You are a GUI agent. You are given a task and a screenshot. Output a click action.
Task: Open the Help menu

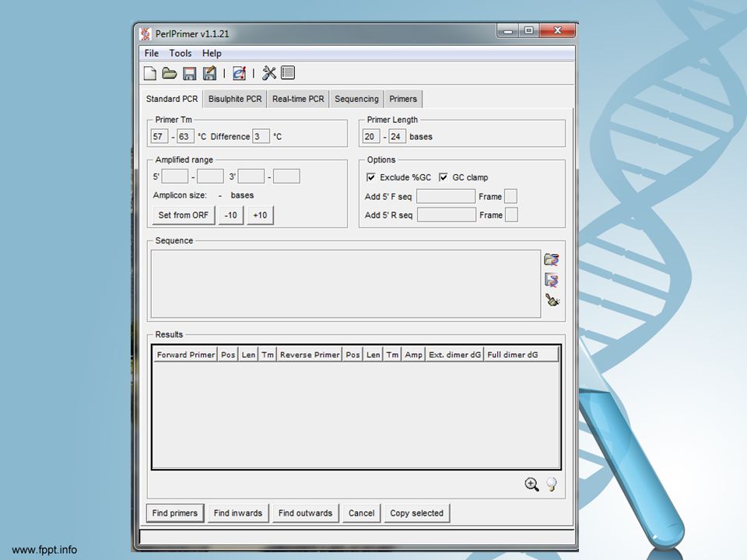[x=212, y=54]
